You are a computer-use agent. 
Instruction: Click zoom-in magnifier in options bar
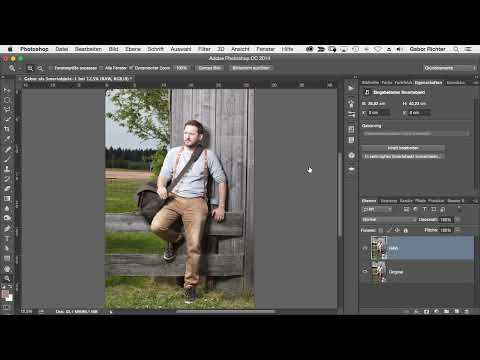[x=30, y=68]
